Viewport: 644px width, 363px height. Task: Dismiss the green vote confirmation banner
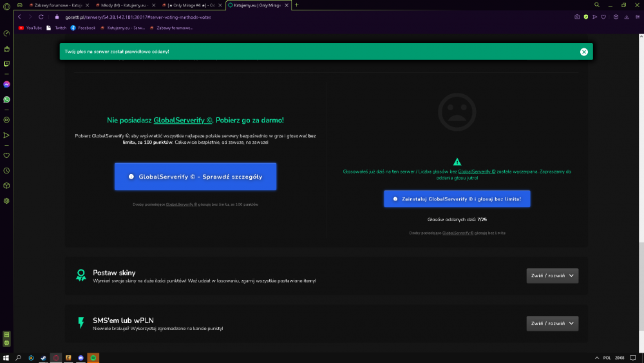tap(583, 52)
